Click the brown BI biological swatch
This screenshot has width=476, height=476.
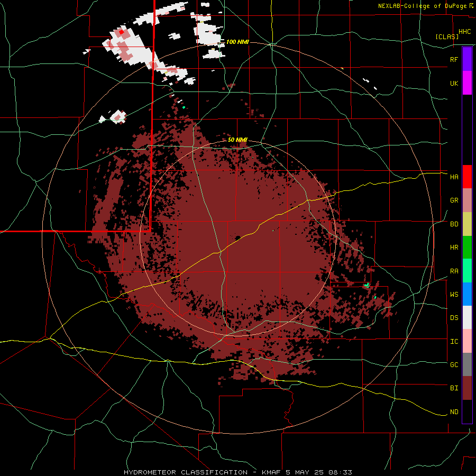[467, 388]
